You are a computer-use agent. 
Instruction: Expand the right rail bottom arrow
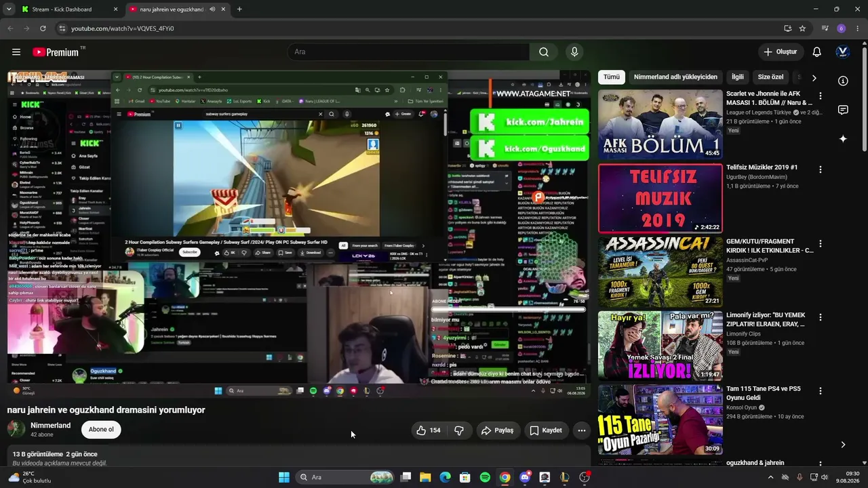tap(843, 445)
